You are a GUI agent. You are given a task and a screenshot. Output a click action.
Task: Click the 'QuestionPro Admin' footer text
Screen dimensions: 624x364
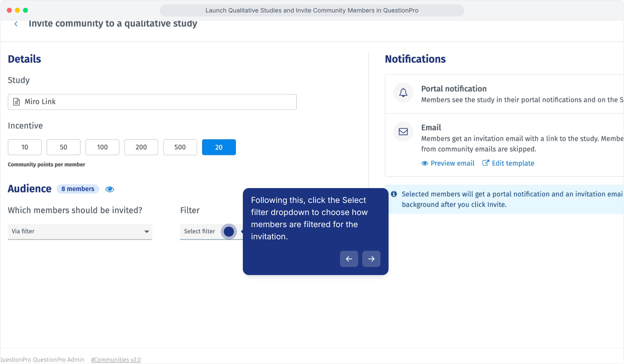59,360
